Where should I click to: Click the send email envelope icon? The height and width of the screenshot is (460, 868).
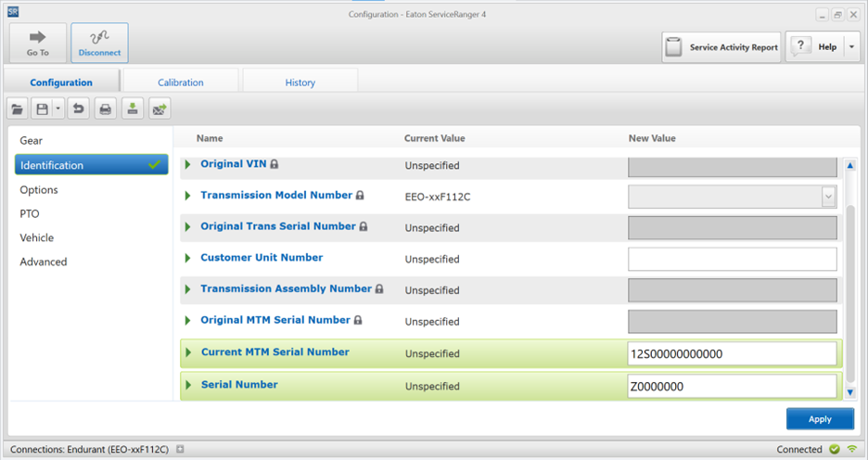pos(160,109)
